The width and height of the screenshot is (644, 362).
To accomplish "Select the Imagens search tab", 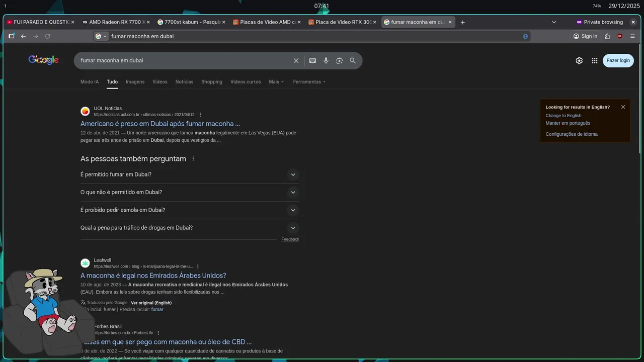I will pyautogui.click(x=135, y=82).
